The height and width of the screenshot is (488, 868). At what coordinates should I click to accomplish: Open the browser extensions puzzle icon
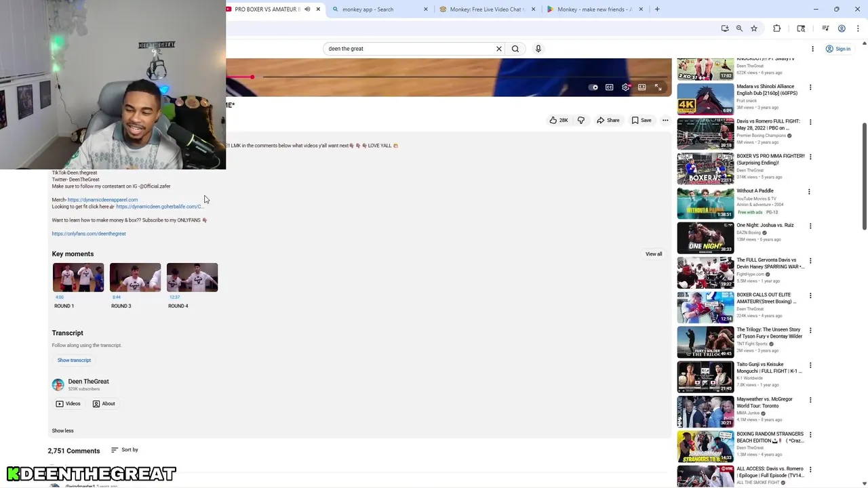point(777,28)
